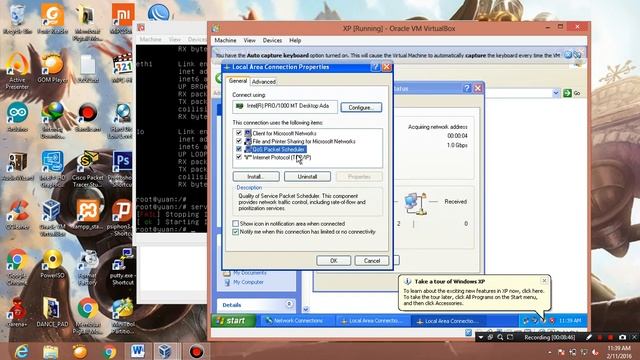Screen dimensions: 640x360
Task: Dismiss the auto capture keyboard notice icon
Action: point(568,55)
